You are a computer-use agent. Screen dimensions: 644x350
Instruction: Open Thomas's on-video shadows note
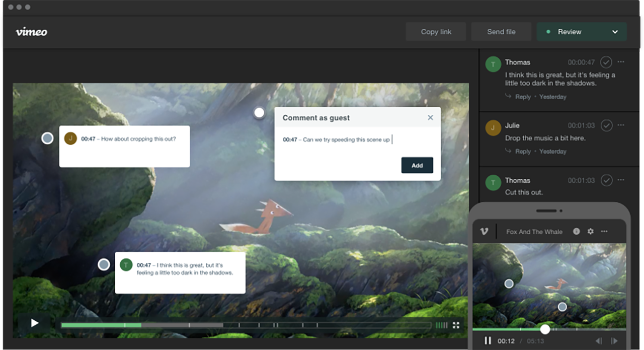pyautogui.click(x=180, y=272)
